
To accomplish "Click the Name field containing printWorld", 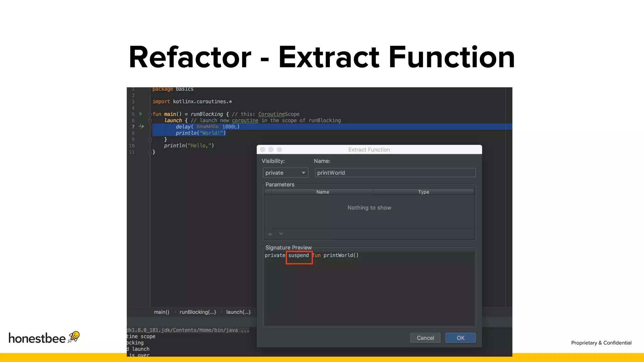I will point(395,173).
